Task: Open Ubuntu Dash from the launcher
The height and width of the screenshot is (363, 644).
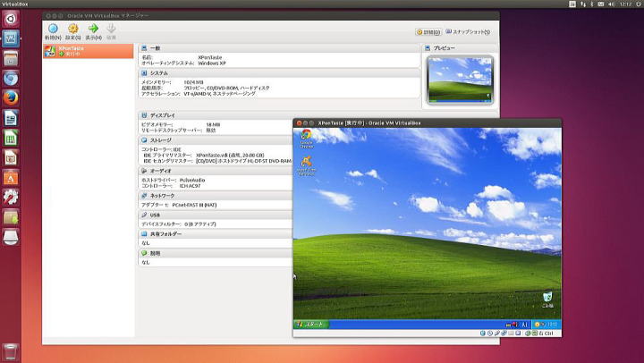Action: (11, 19)
